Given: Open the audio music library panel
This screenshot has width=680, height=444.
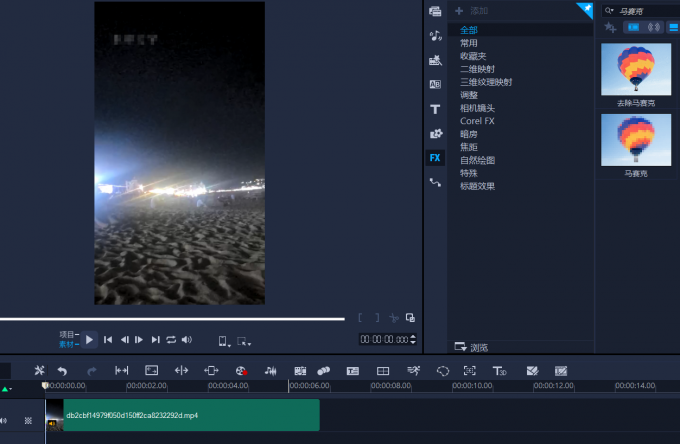Looking at the screenshot, I should 435,35.
